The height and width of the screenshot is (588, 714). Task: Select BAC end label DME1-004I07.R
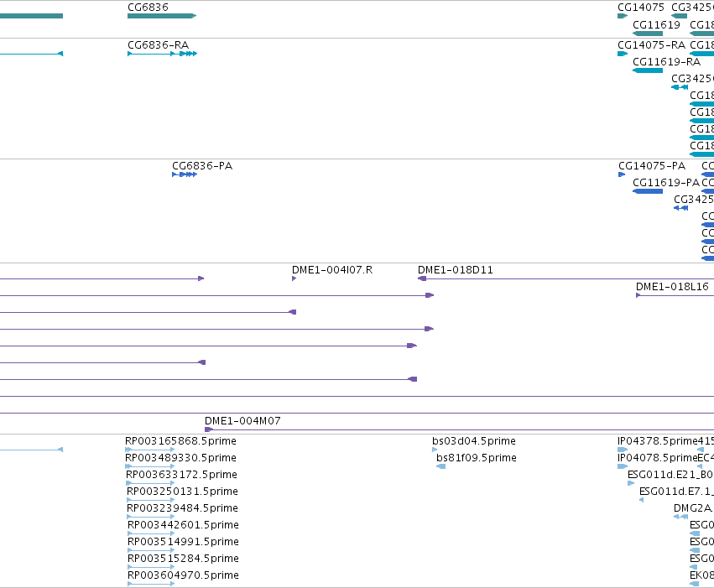click(332, 270)
